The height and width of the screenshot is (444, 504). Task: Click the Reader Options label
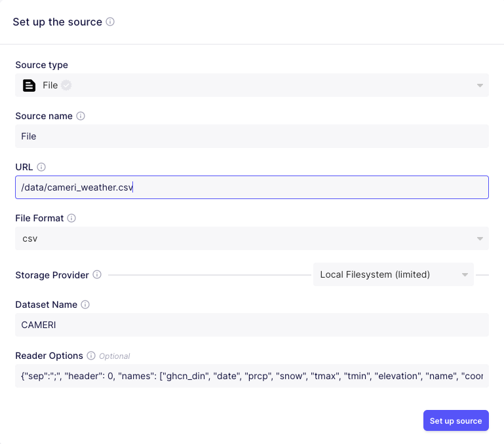[49, 356]
